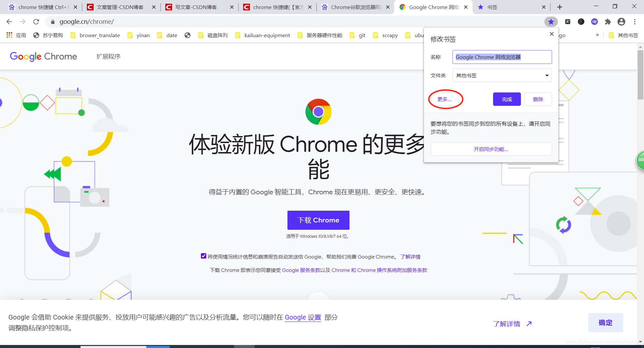The width and height of the screenshot is (644, 348).
Task: Click the green 80 badge at right edge
Action: [x=640, y=160]
